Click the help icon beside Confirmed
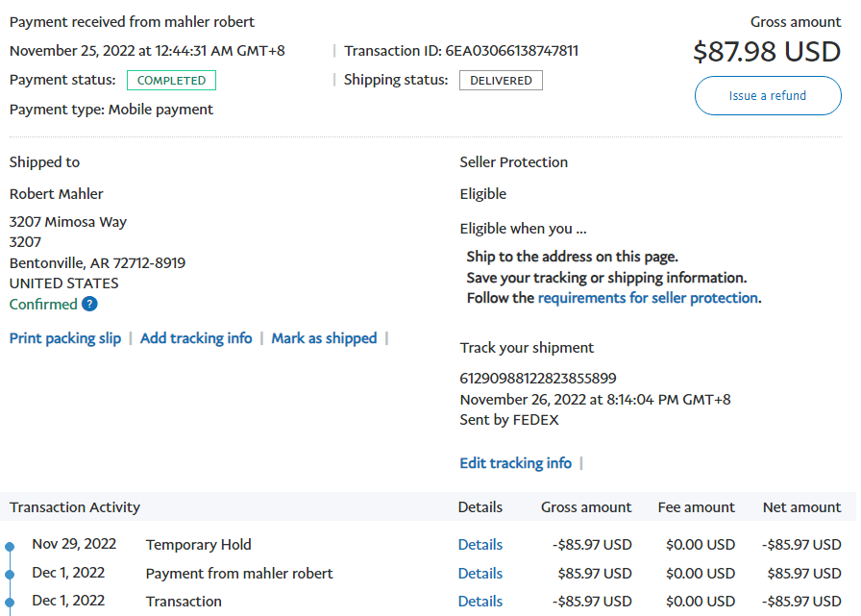This screenshot has width=861, height=616. pos(89,305)
